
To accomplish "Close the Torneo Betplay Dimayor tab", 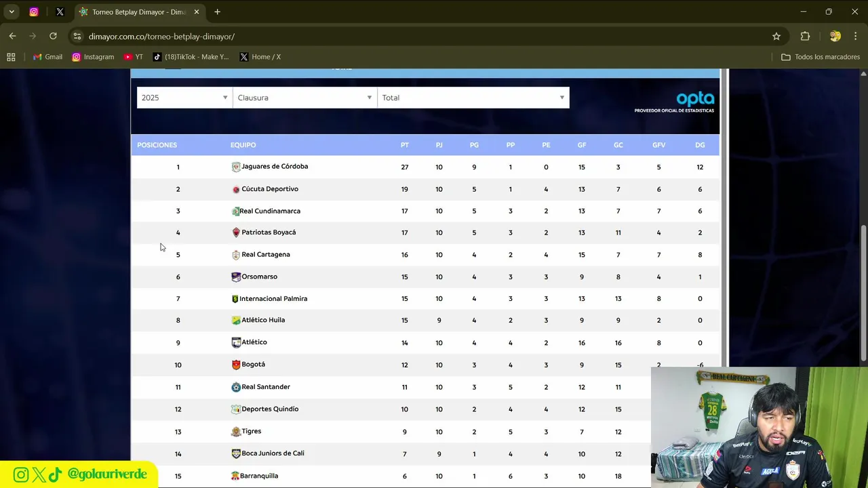I will coord(197,12).
